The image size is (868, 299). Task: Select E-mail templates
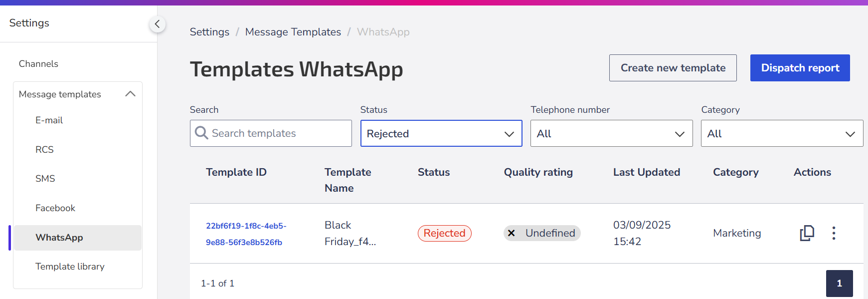[x=49, y=120]
